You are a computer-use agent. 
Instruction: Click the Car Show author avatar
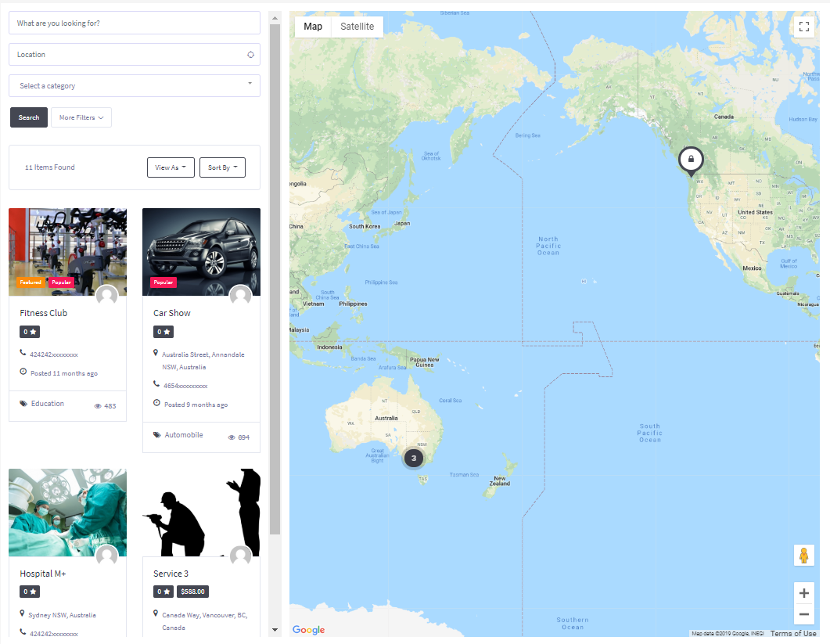click(240, 295)
